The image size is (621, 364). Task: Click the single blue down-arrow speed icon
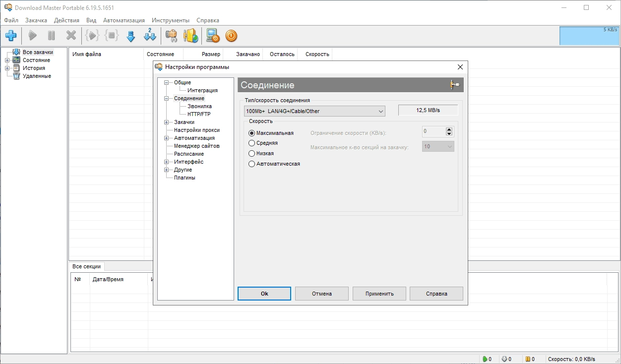[x=131, y=36]
